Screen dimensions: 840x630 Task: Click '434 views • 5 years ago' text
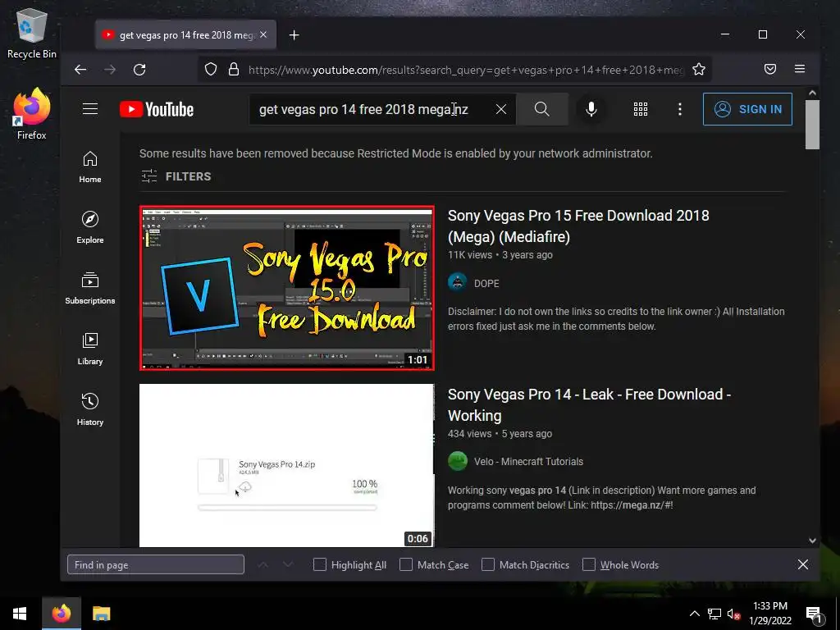500,434
